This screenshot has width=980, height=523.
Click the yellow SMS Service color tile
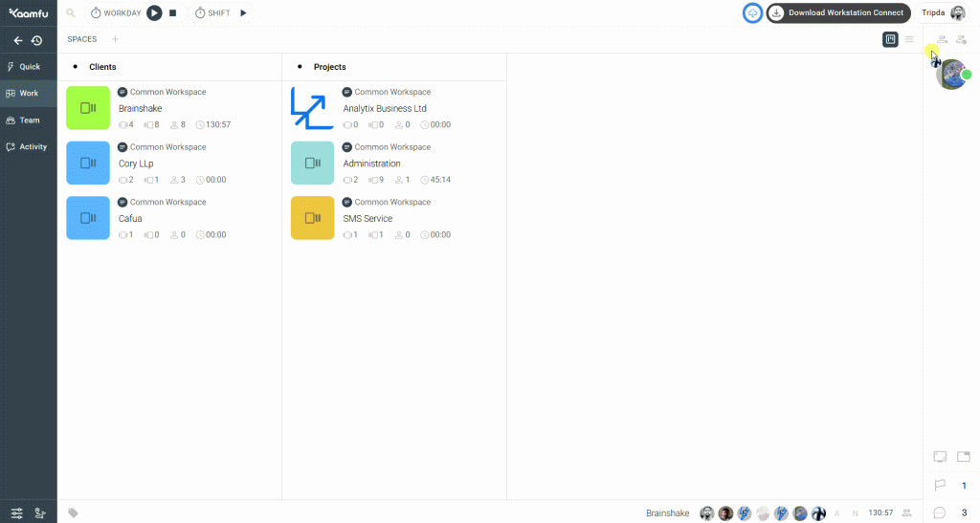pos(312,218)
